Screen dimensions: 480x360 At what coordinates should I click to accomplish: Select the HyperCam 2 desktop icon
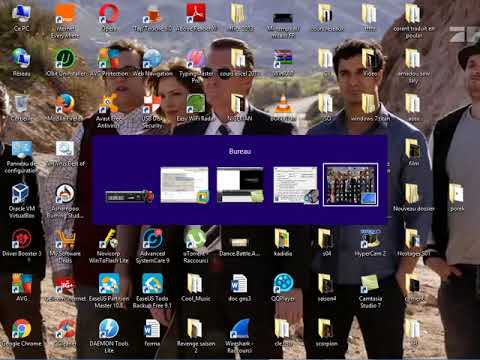pos(369,239)
